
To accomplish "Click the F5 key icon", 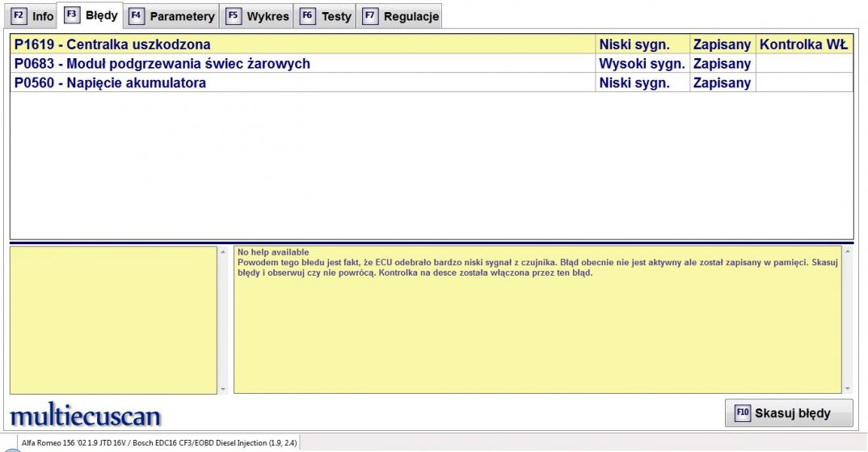I will [233, 15].
